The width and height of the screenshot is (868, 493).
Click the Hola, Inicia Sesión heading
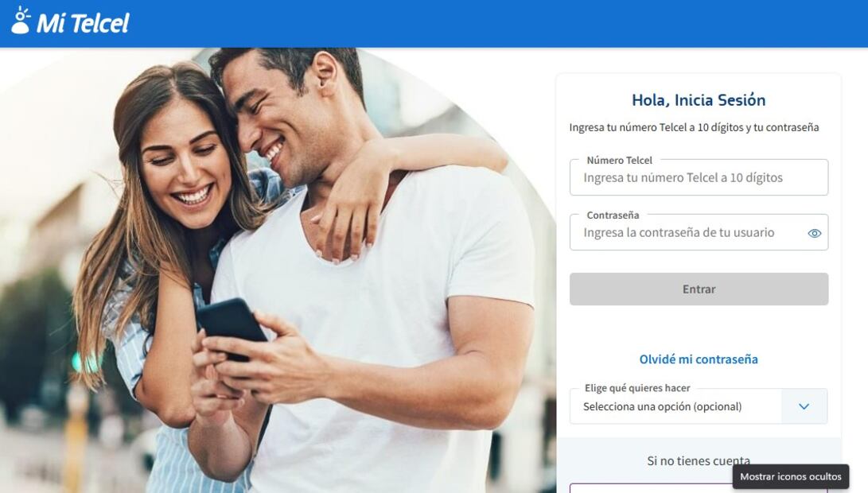point(699,100)
